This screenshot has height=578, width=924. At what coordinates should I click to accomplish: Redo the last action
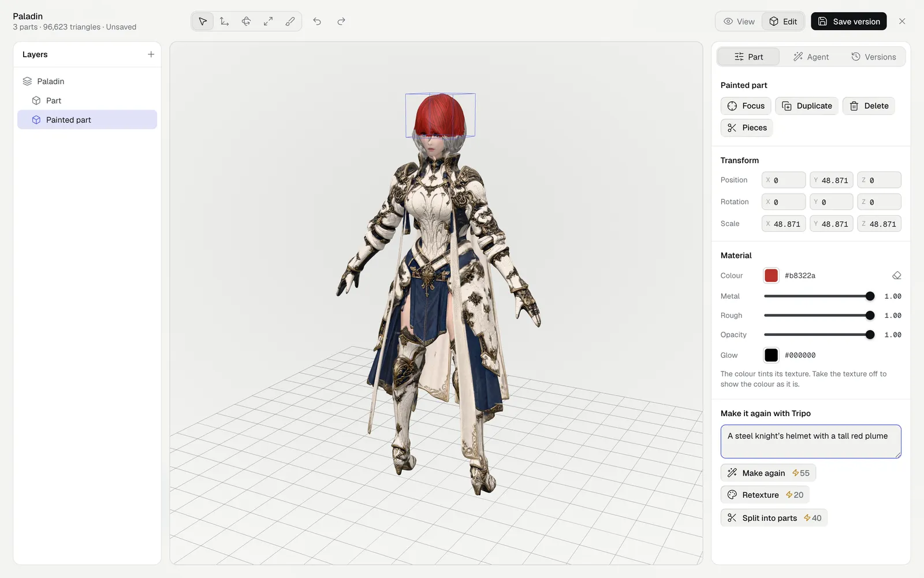[x=341, y=21]
